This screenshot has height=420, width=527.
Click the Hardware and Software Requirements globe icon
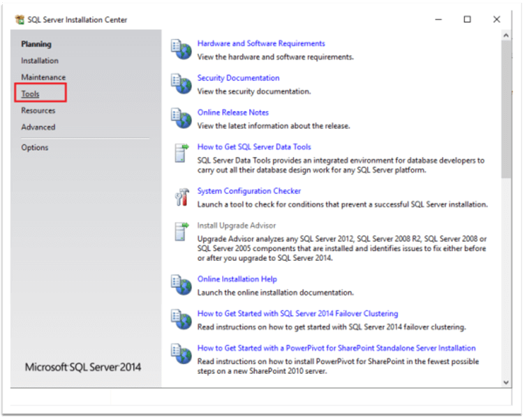(181, 50)
